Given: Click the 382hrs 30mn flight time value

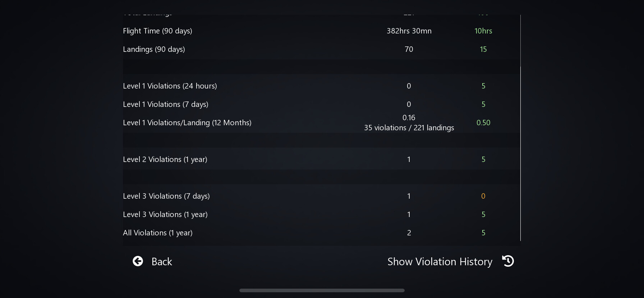Looking at the screenshot, I should (x=409, y=31).
